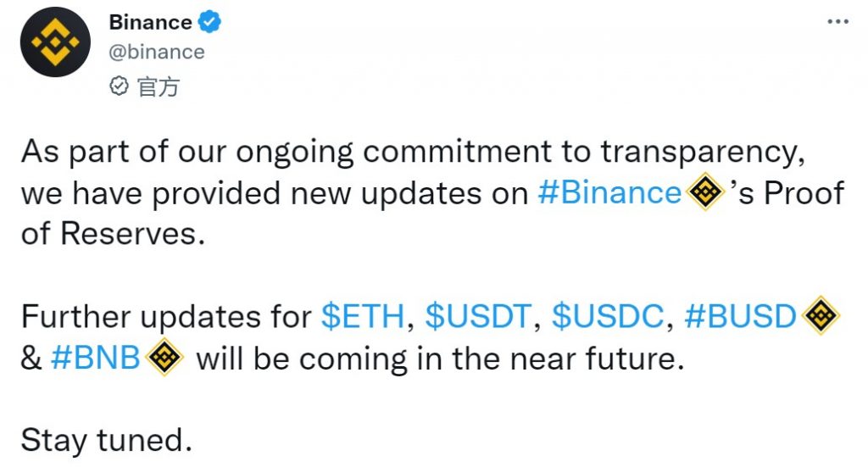Open the #BNB hashtag link
This screenshot has width=868, height=467.
[x=95, y=359]
